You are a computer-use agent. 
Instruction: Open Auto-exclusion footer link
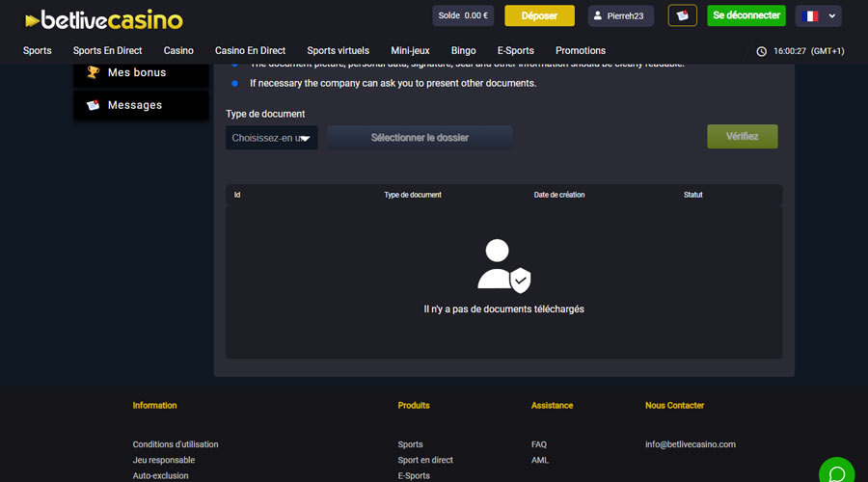pos(160,475)
